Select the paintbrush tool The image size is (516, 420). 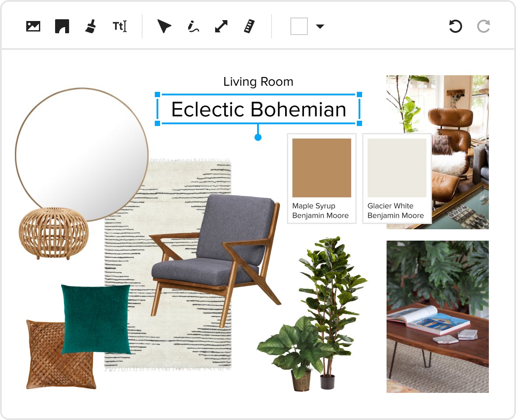[91, 26]
